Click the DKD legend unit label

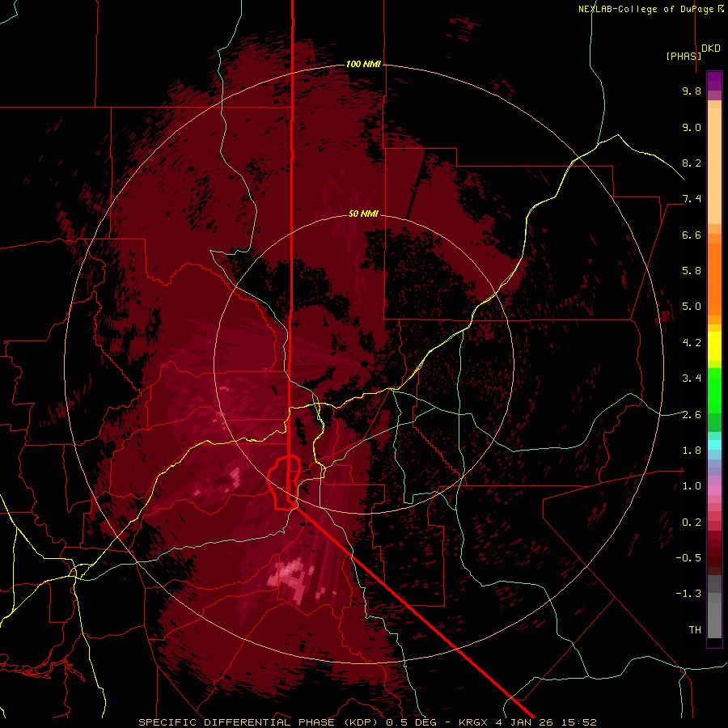pos(711,49)
